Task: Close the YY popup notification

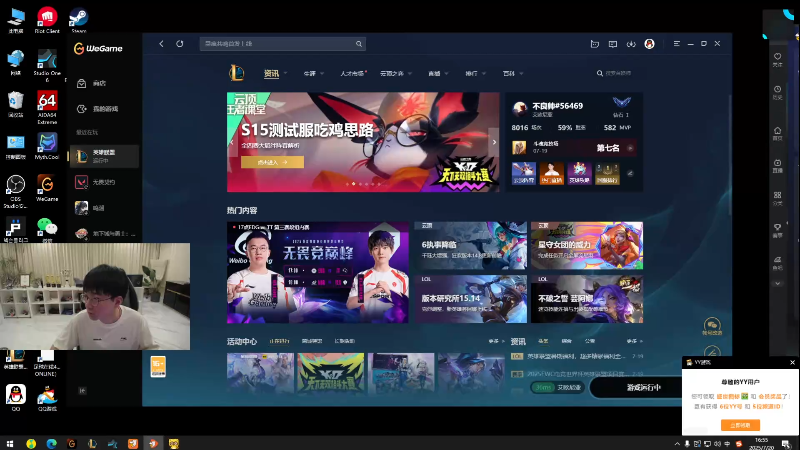Action: 792,362
